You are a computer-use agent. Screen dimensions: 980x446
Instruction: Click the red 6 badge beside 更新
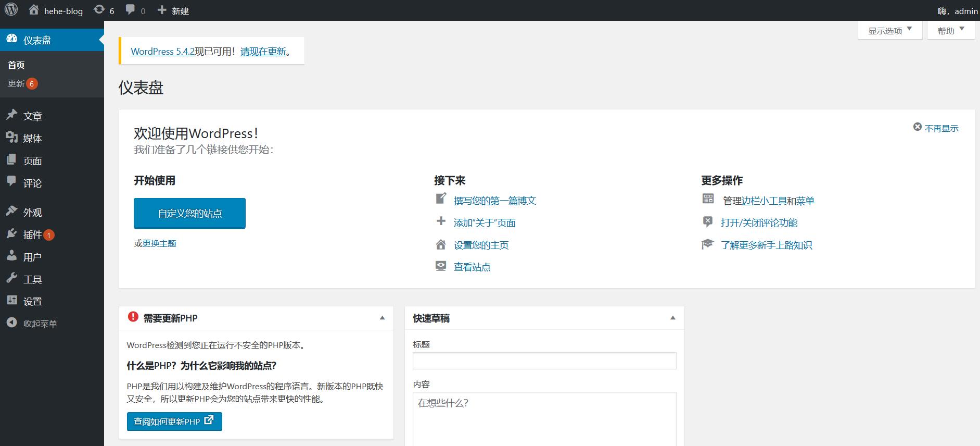click(32, 83)
